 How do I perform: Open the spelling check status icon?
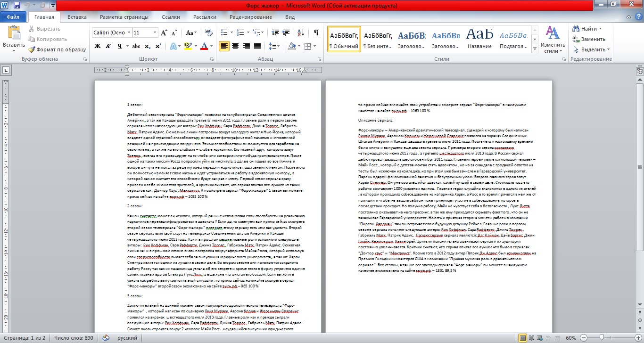(x=105, y=338)
